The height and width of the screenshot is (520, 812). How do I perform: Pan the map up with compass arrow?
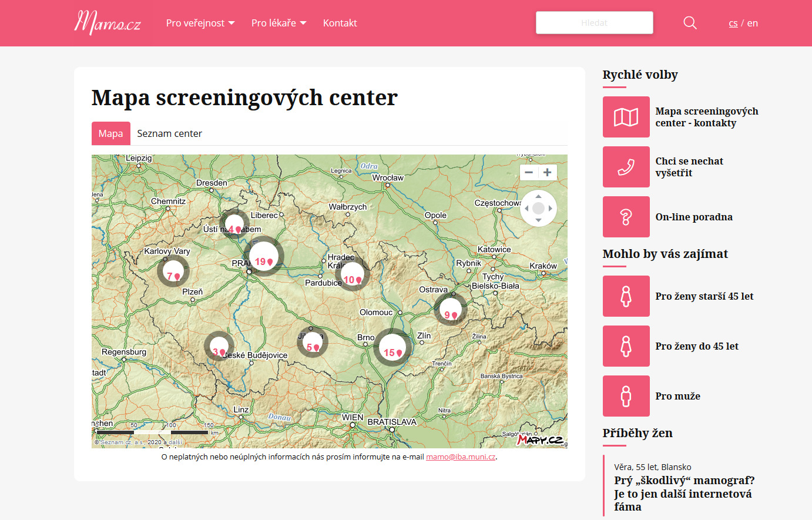pyautogui.click(x=538, y=196)
